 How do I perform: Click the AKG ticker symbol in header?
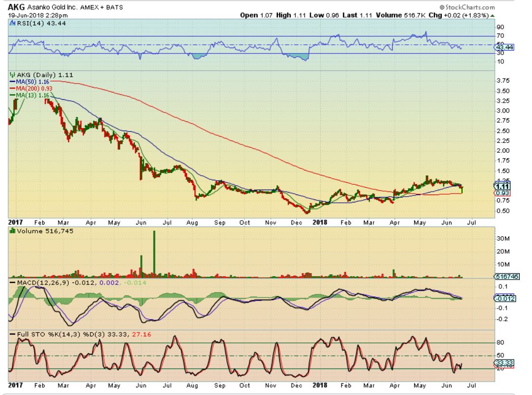[17, 7]
